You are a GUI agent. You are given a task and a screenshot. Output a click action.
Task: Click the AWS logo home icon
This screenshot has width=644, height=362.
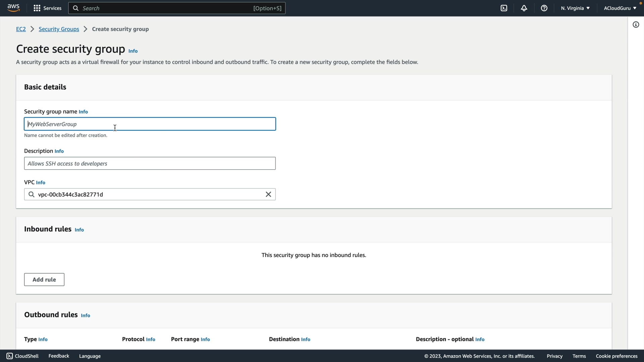point(13,8)
